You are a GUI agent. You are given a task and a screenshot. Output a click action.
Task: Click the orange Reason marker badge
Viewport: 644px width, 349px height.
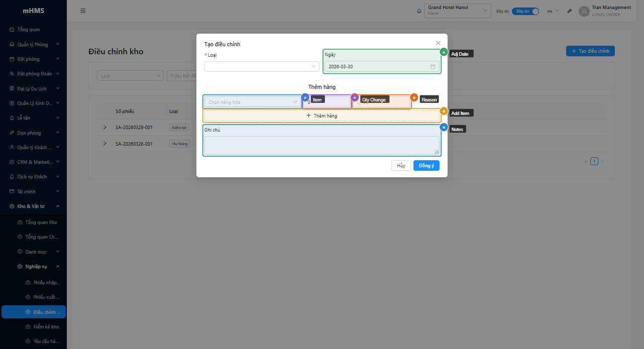(414, 97)
